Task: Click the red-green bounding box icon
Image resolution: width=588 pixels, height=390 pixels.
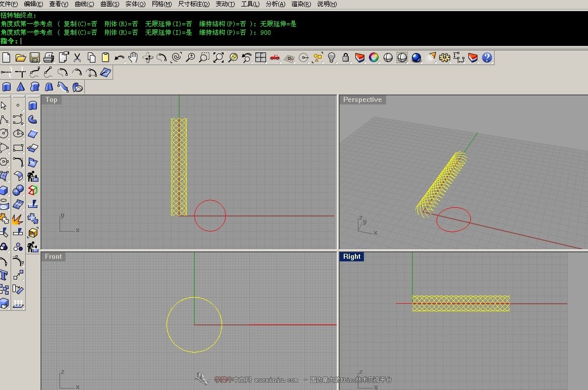Action: point(33,191)
